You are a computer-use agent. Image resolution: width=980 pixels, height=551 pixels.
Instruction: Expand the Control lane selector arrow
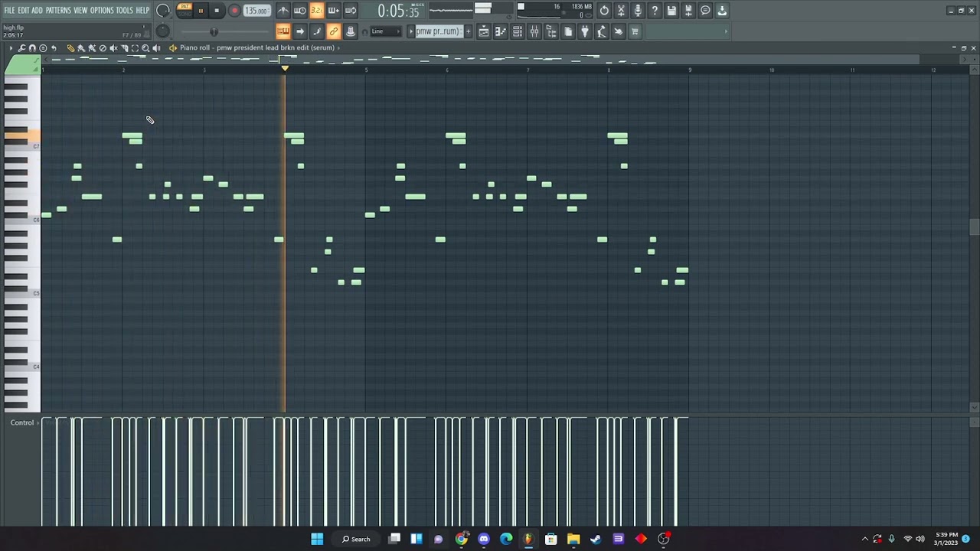[38, 422]
